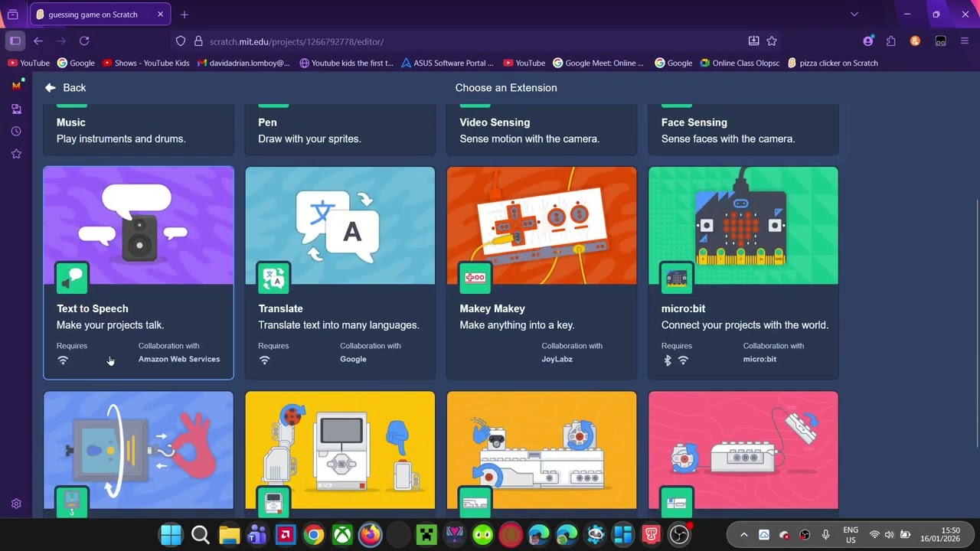The image size is (980, 551).
Task: Open Google Chrome from the taskbar
Action: tap(314, 534)
